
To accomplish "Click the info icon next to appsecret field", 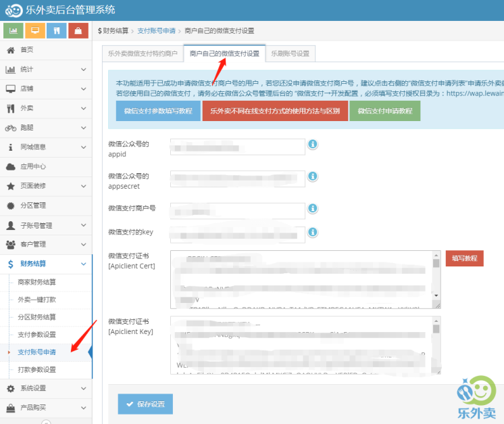I will (x=313, y=176).
